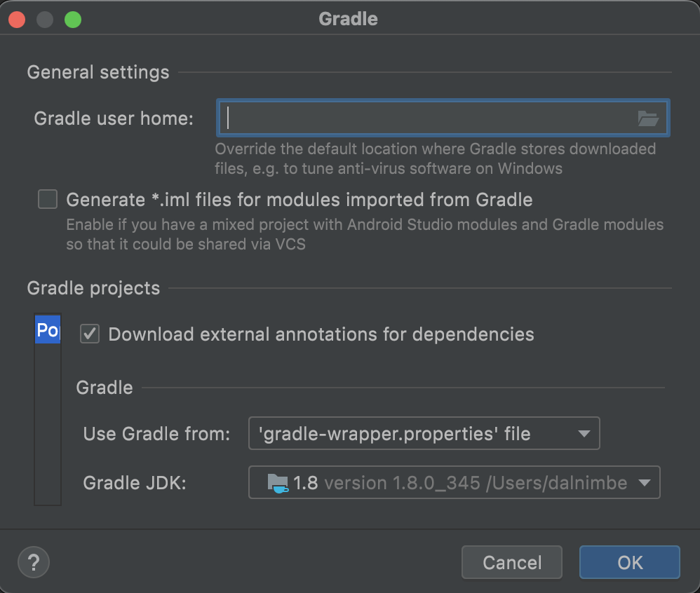Click the 'Override the default location' hint text
700x593 pixels.
click(x=436, y=158)
